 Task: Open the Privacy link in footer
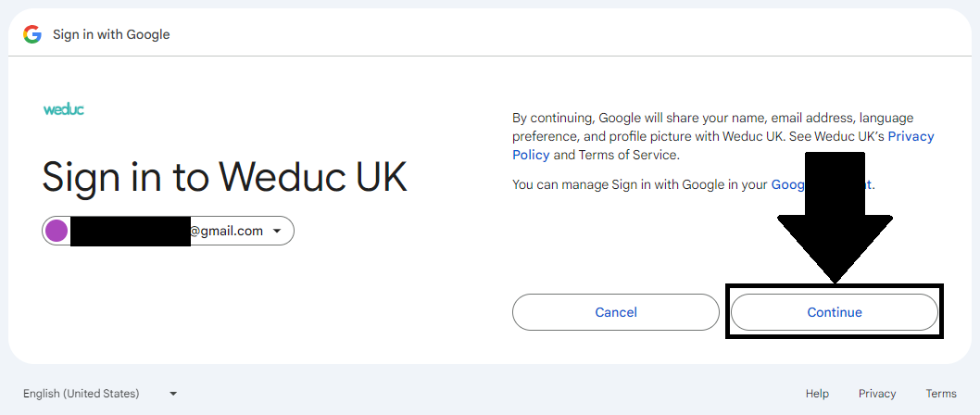click(877, 394)
